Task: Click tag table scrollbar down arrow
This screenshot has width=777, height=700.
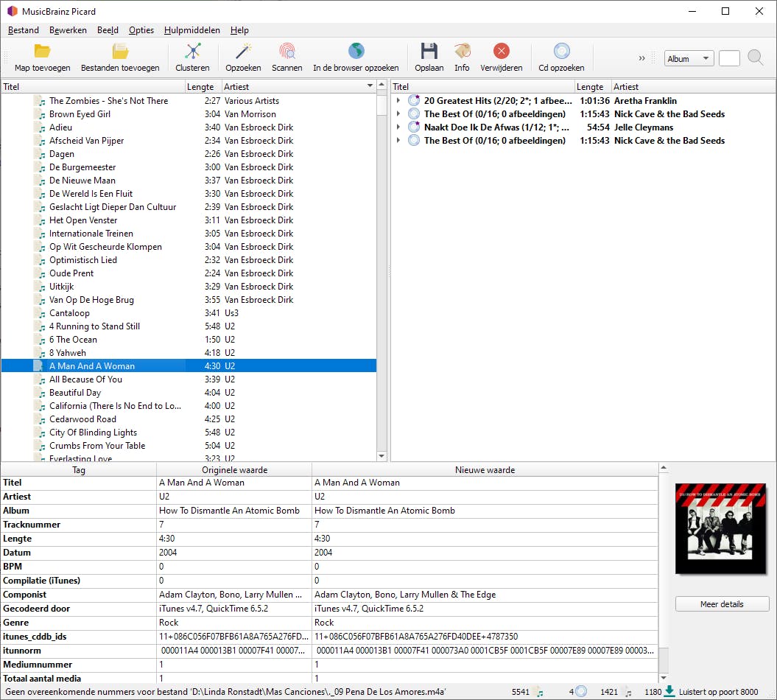Action: pos(664,677)
